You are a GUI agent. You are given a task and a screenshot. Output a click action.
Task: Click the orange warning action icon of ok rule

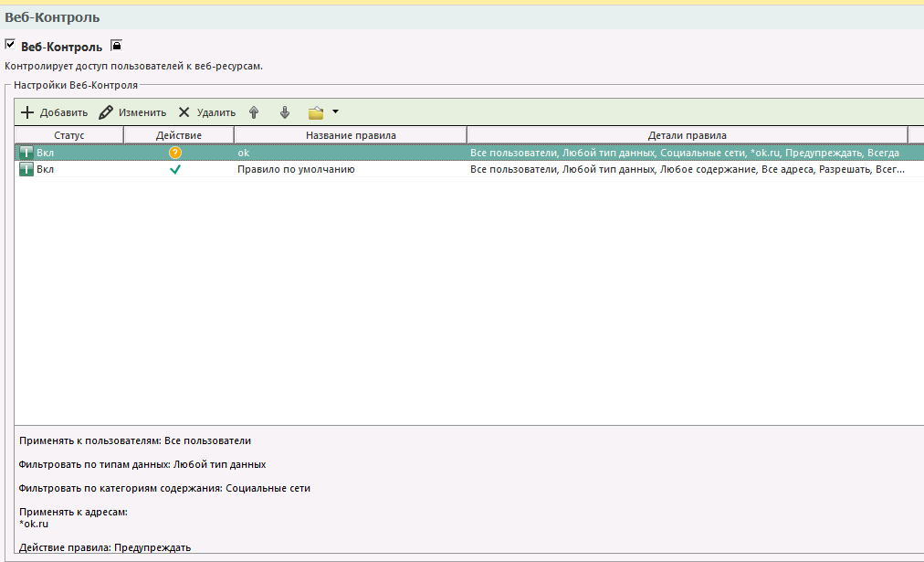coord(175,153)
